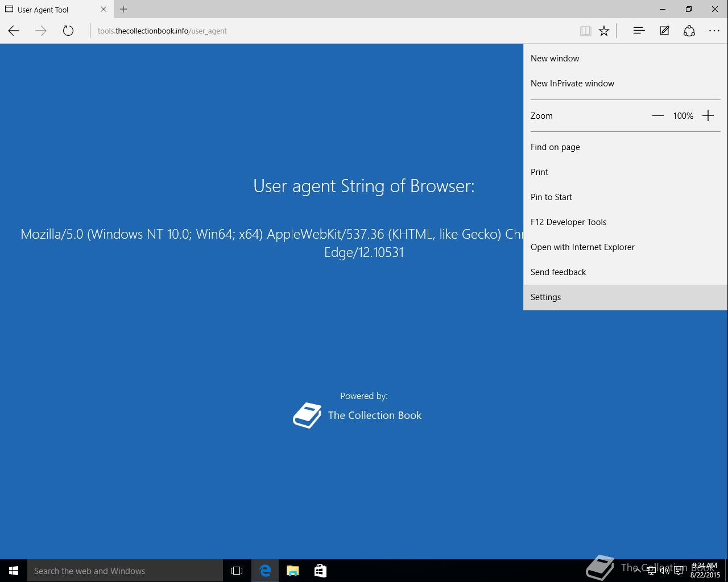Screen dimensions: 728x582
Task: Choose Pin to Start
Action: 625,197
